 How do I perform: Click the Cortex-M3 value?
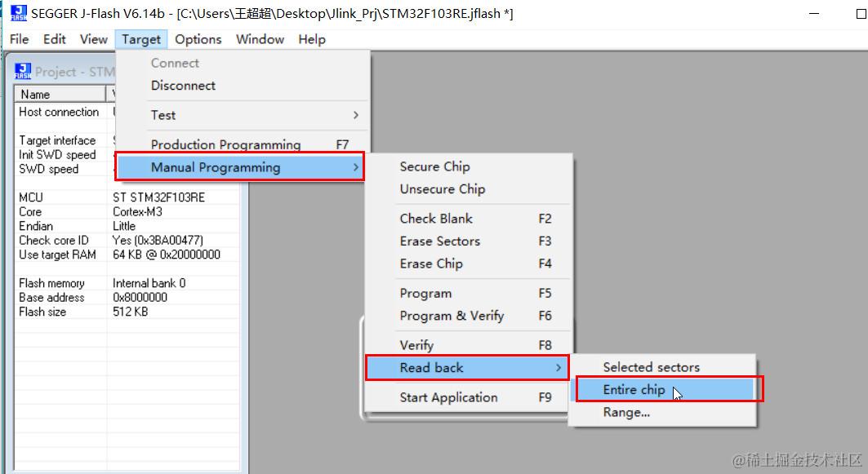click(x=137, y=212)
